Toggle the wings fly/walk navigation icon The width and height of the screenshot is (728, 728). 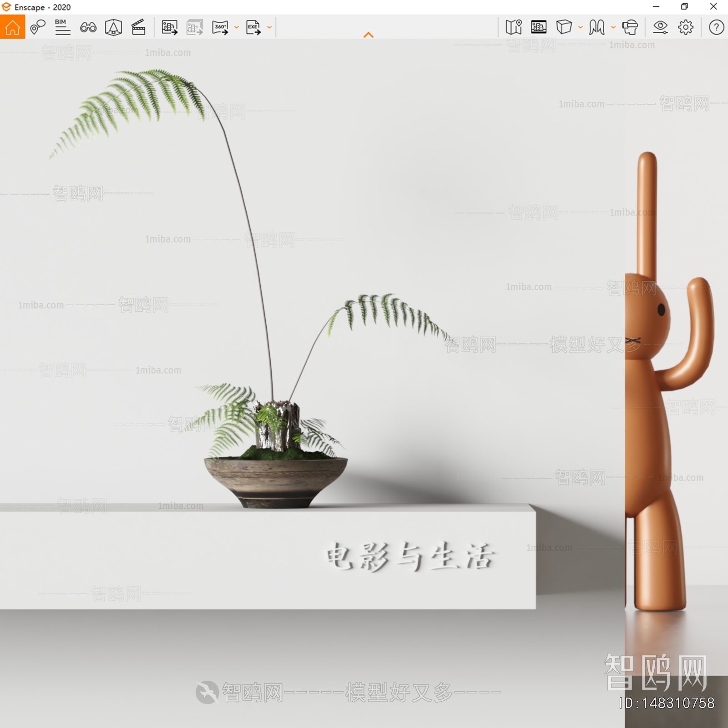coord(597,27)
